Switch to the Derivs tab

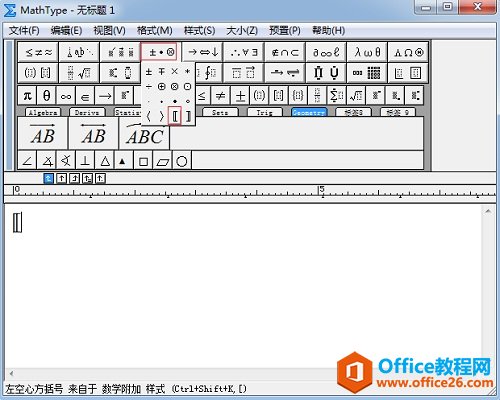coord(87,112)
